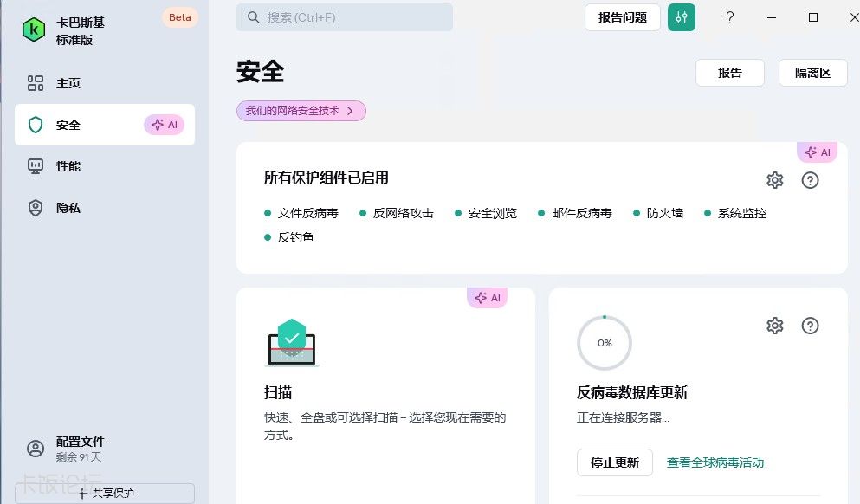Click the search input field
This screenshot has width=860, height=504.
[x=344, y=17]
